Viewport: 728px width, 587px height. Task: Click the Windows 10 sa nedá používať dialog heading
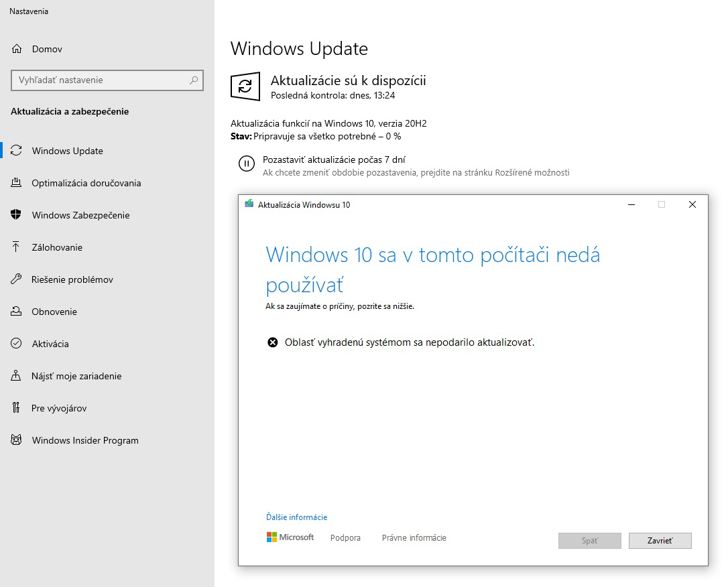pos(433,269)
